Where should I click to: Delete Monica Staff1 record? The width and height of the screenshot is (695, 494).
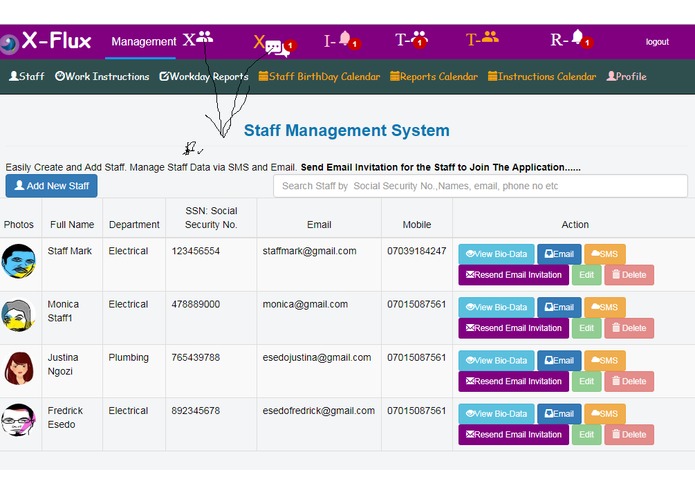629,328
